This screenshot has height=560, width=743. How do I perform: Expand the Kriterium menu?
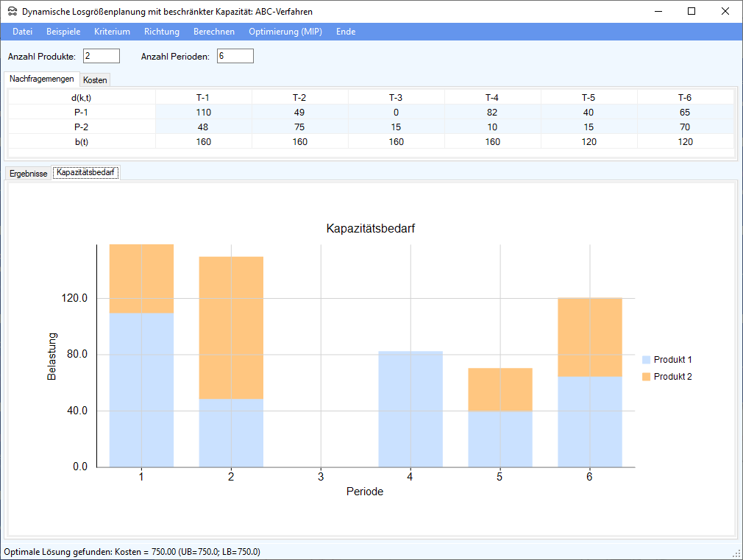click(112, 32)
